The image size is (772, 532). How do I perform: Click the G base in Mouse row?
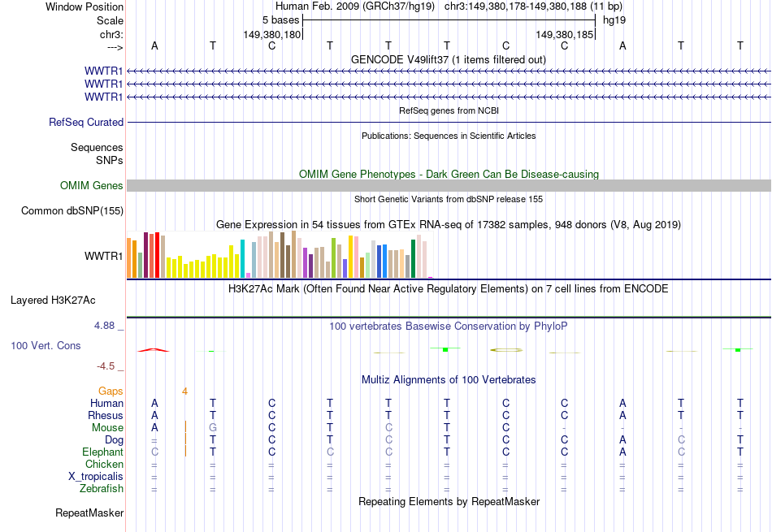click(x=213, y=428)
